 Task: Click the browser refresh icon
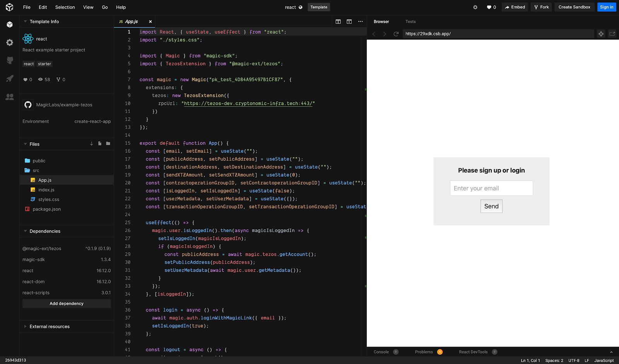396,34
